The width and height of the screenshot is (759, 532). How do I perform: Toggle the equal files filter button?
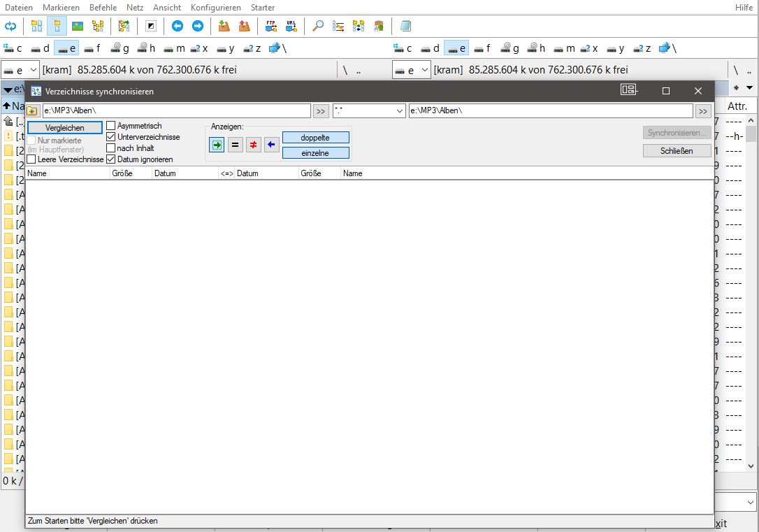point(236,145)
